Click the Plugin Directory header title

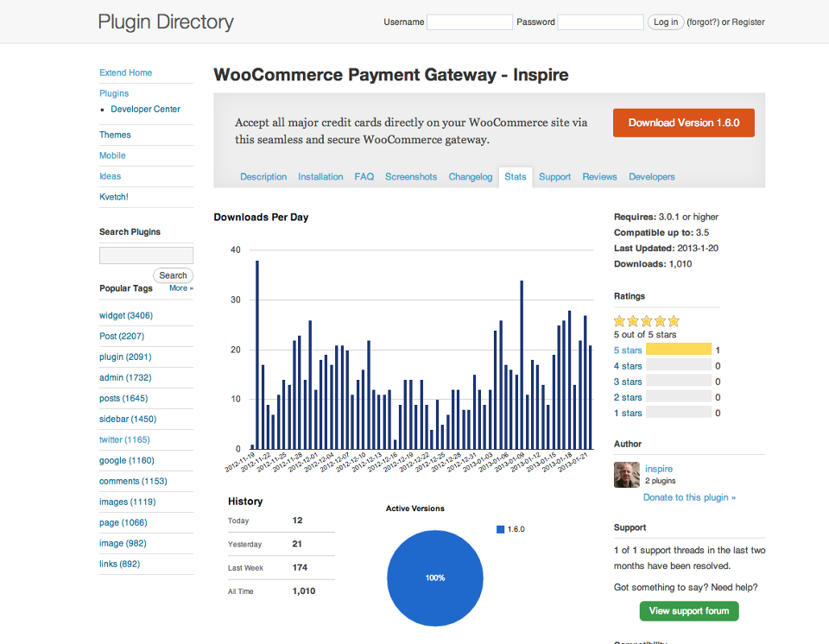click(x=166, y=22)
